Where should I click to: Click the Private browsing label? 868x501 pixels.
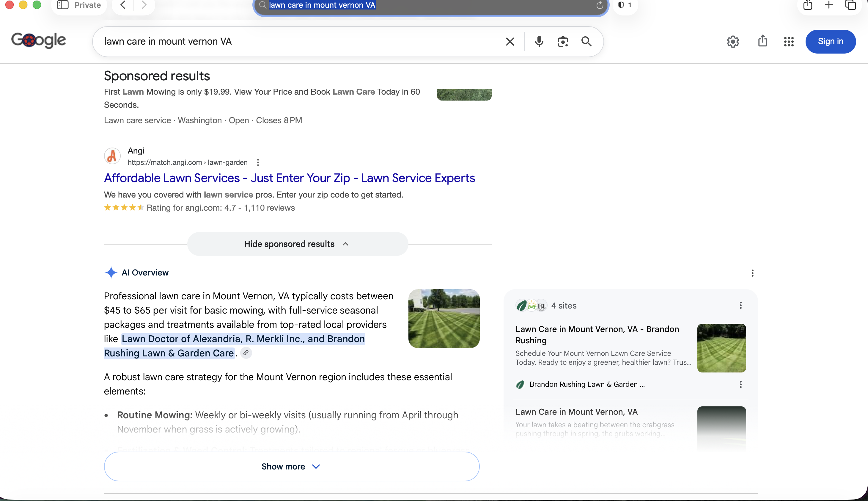[88, 5]
